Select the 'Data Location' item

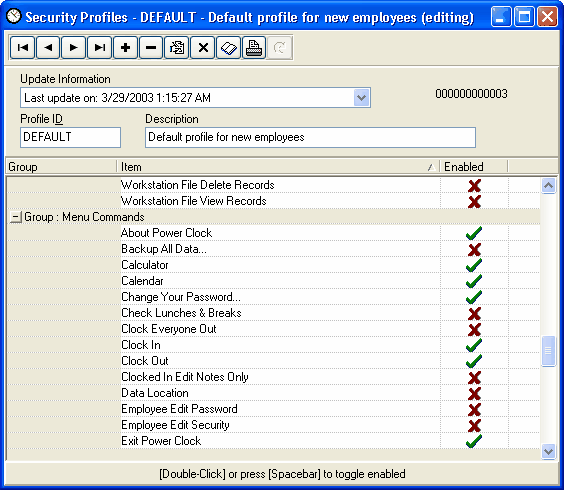[x=155, y=393]
